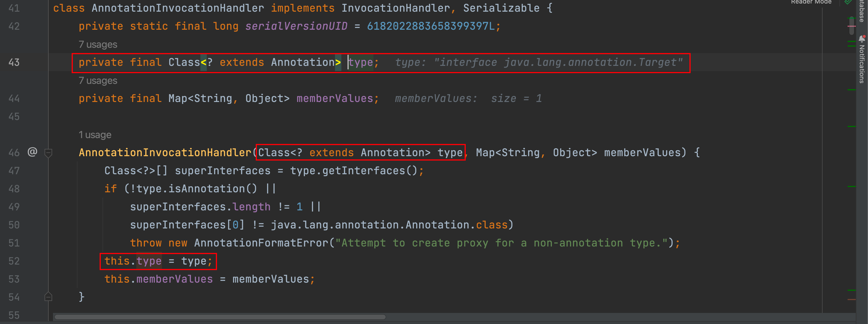Click the green inspection checkmark icon

pyautogui.click(x=848, y=2)
